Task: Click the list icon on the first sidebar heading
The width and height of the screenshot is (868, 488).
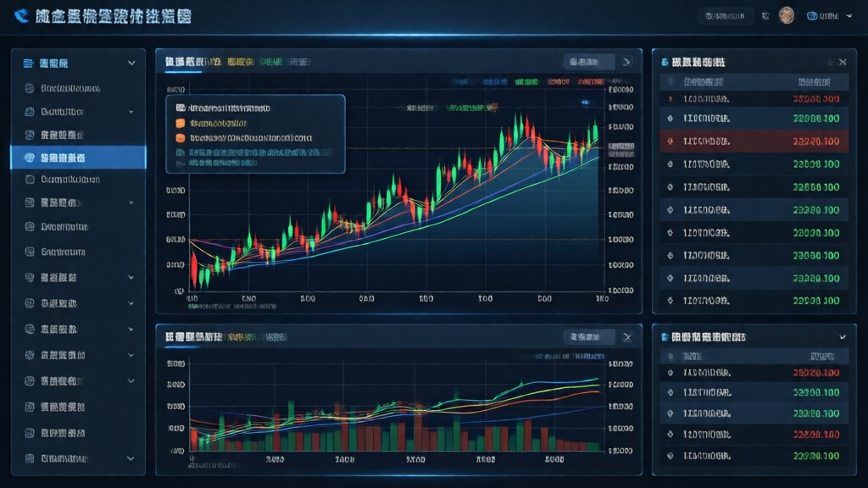Action: [x=28, y=63]
